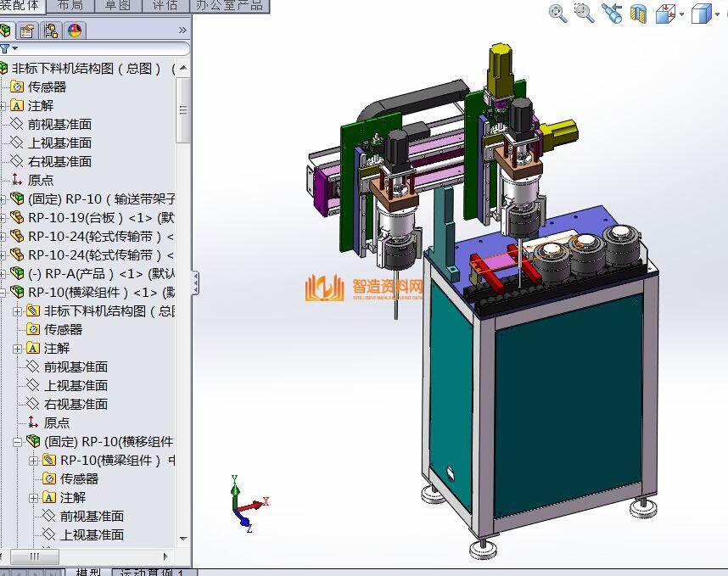728x576 pixels.
Task: Expand the RP-10-19(台板) component node
Action: (x=3, y=217)
